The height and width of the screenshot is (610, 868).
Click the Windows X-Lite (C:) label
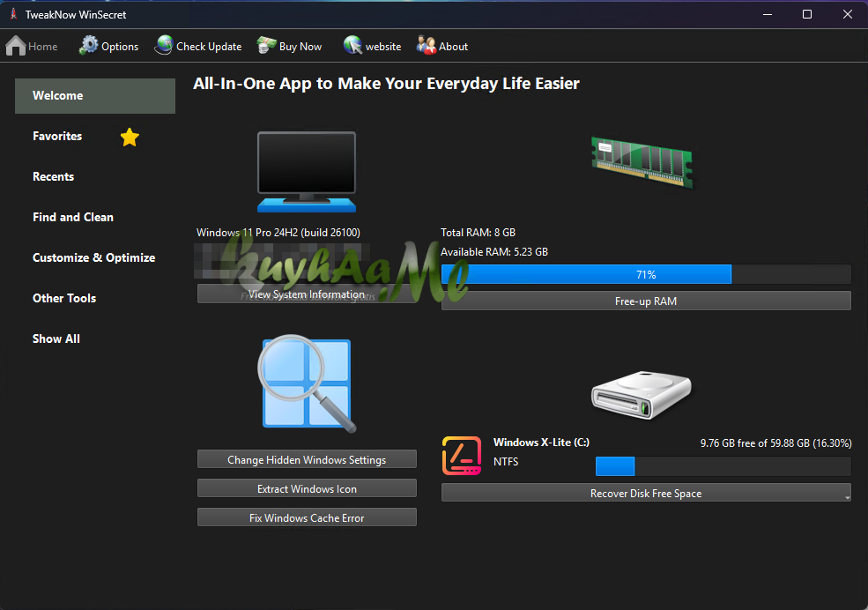[541, 443]
